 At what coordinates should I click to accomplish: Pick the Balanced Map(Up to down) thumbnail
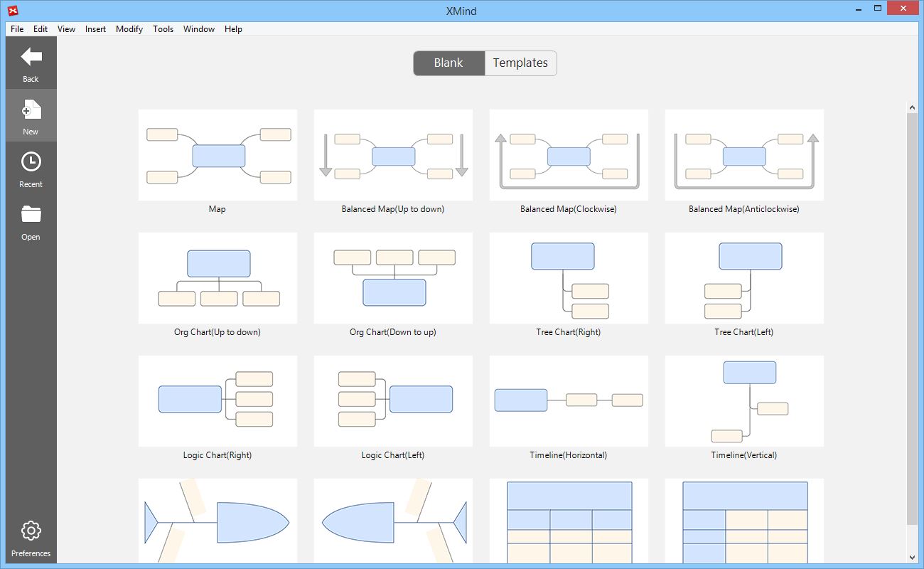tap(393, 155)
